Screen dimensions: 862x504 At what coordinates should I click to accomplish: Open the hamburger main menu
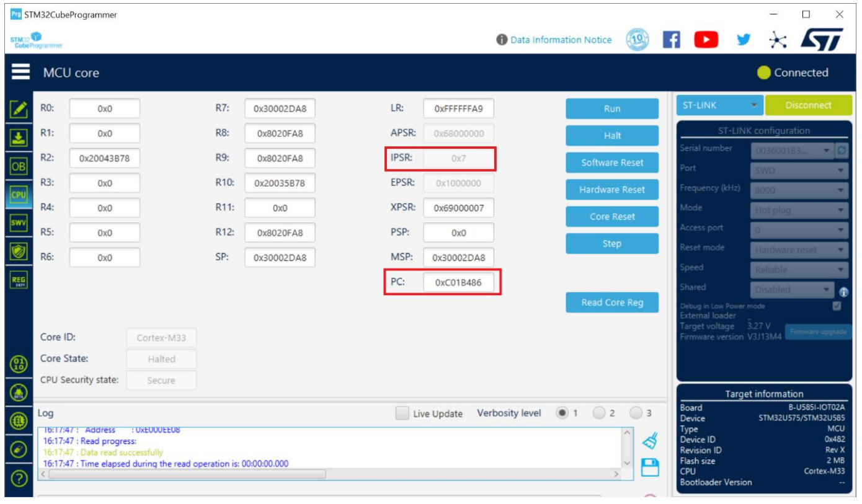pos(20,73)
